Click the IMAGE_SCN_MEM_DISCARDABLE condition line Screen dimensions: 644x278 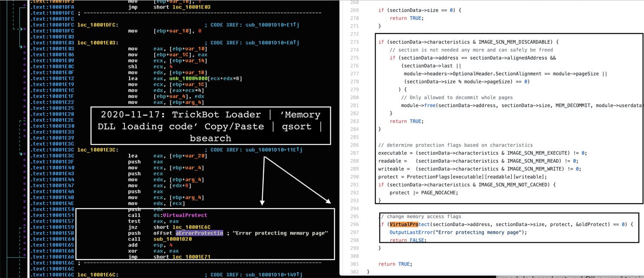pos(468,42)
